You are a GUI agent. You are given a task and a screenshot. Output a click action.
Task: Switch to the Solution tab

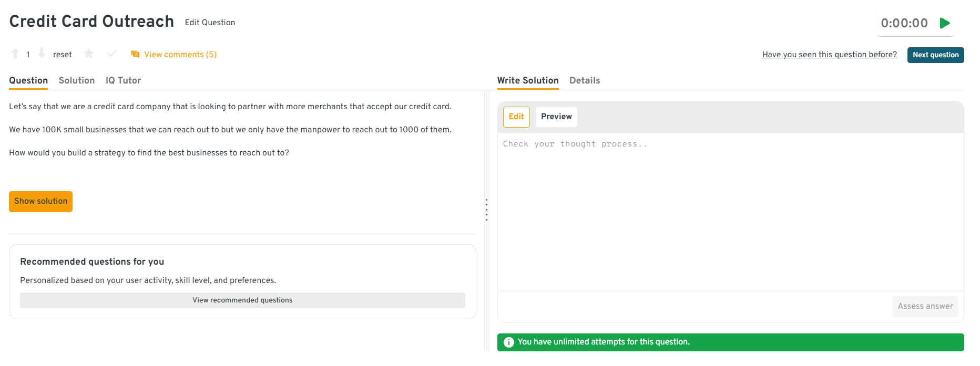(77, 80)
